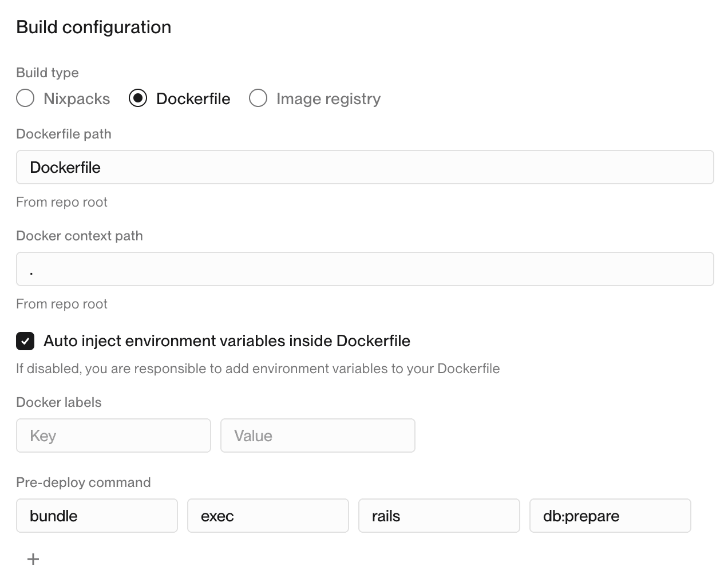Click the 'Image registry' option label text
The height and width of the screenshot is (586, 728).
coord(328,98)
